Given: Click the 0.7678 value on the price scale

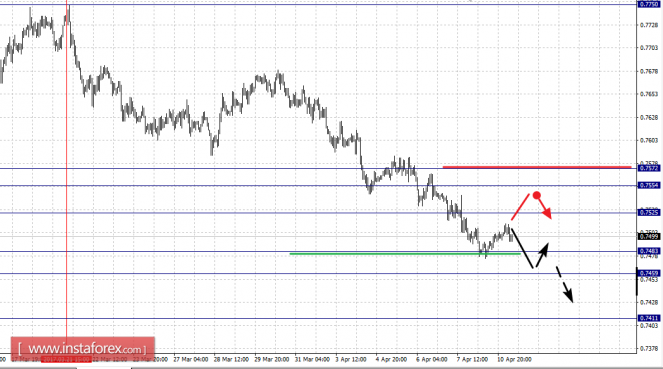Looking at the screenshot, I should [x=649, y=71].
